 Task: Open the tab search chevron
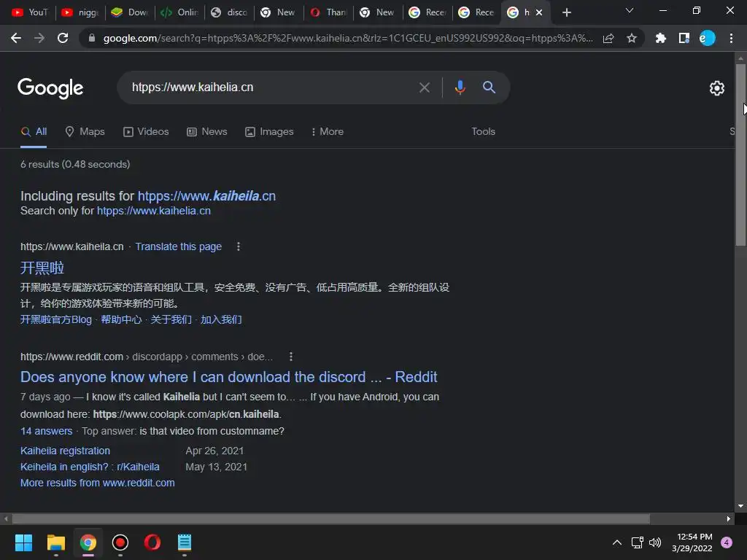(x=630, y=10)
